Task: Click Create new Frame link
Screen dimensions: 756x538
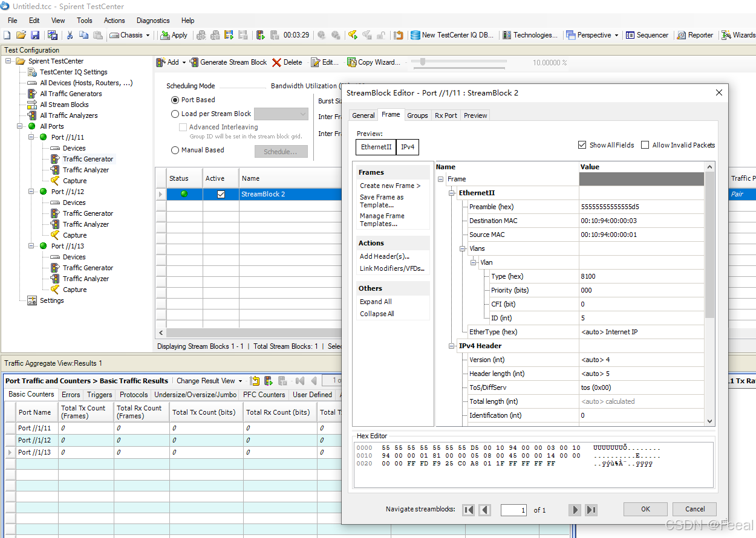Action: click(390, 186)
